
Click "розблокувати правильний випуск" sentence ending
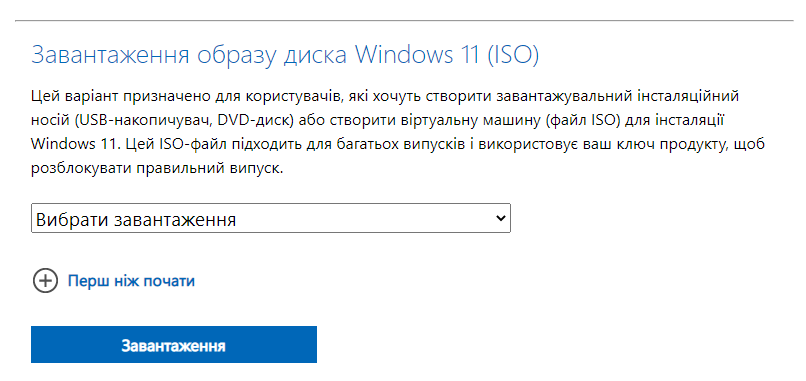(157, 170)
